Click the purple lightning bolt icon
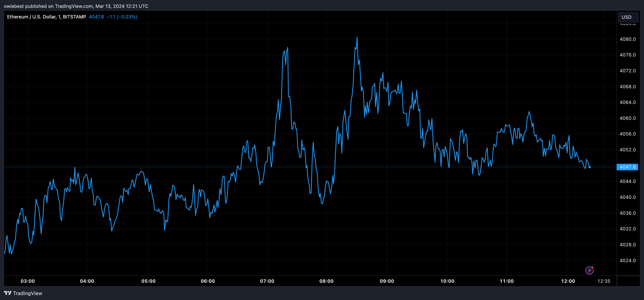The image size is (644, 300). coord(590,270)
